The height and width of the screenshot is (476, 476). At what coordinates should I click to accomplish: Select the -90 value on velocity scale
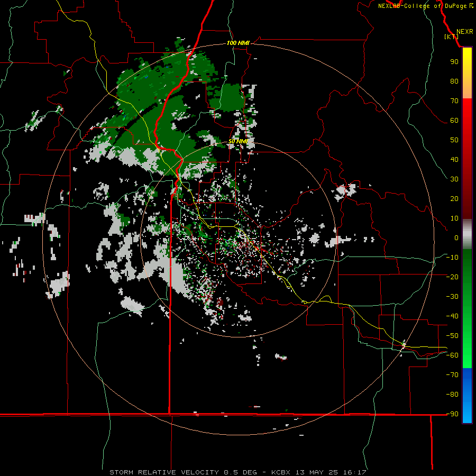click(x=452, y=414)
